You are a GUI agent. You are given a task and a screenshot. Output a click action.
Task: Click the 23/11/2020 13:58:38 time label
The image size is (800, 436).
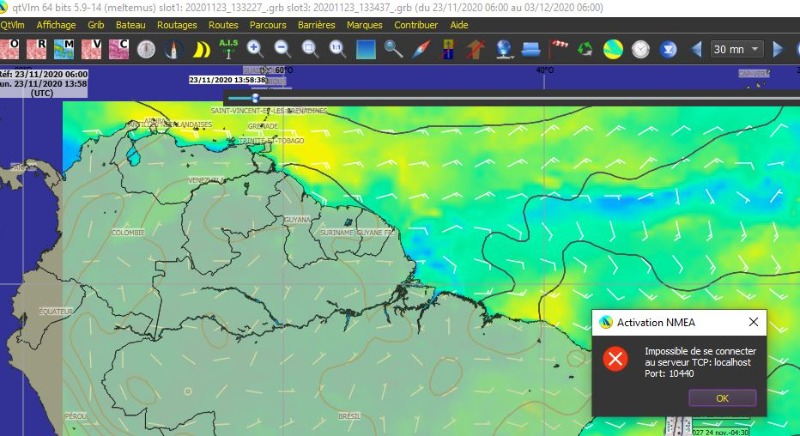tap(228, 80)
